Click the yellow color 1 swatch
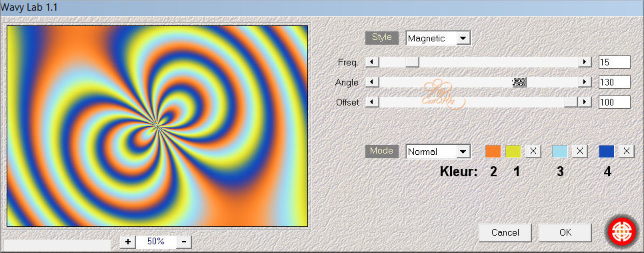The height and width of the screenshot is (253, 644). [x=513, y=152]
